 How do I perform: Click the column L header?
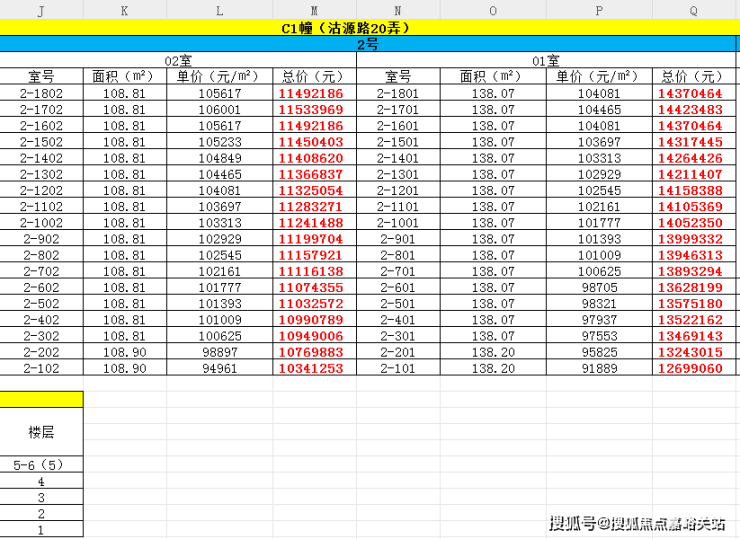pos(219,10)
